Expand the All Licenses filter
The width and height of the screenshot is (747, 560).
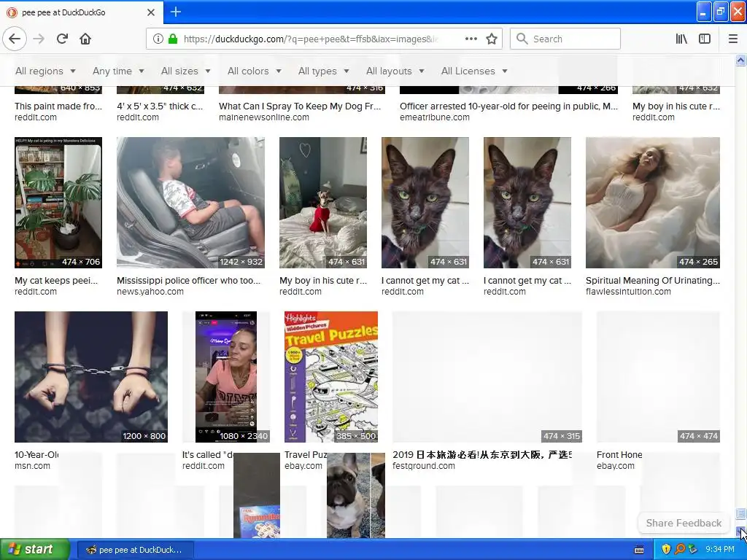(474, 71)
